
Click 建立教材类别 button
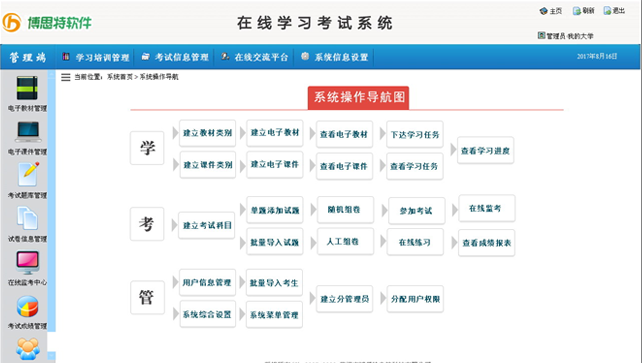pyautogui.click(x=208, y=133)
